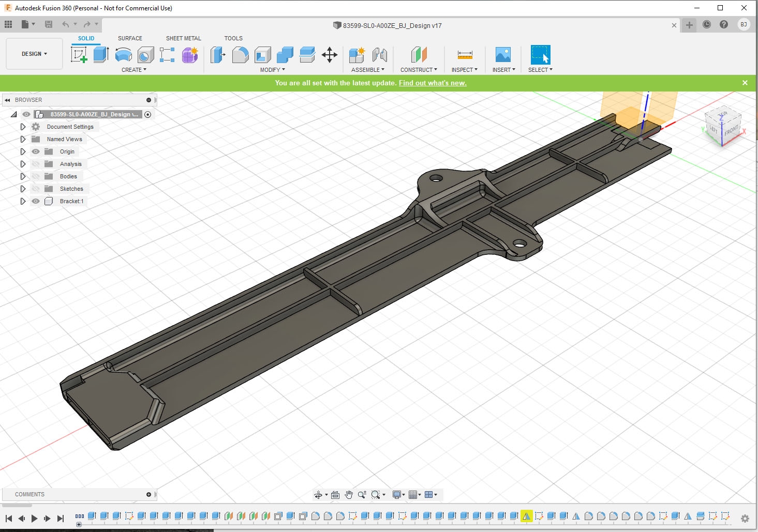Click the Undo arrow

(65, 24)
